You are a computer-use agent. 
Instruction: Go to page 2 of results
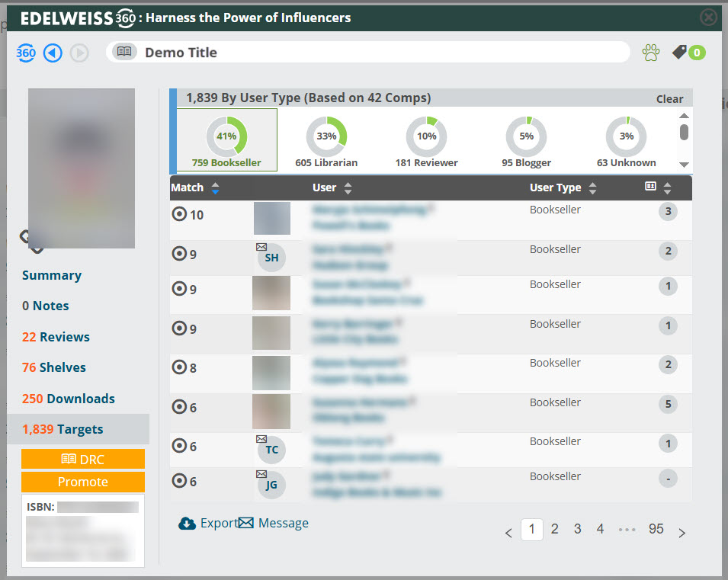[x=554, y=529]
